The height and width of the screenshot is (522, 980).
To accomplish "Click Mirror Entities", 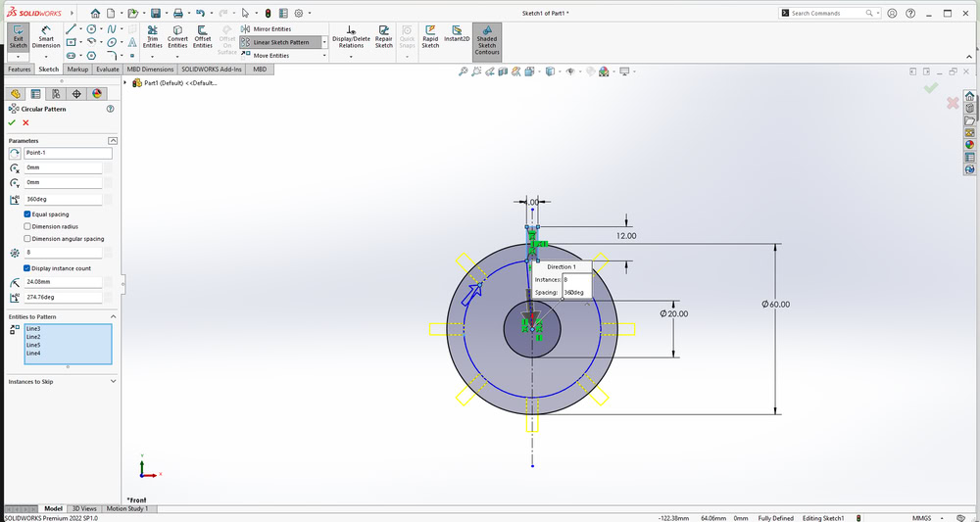I will [x=267, y=28].
